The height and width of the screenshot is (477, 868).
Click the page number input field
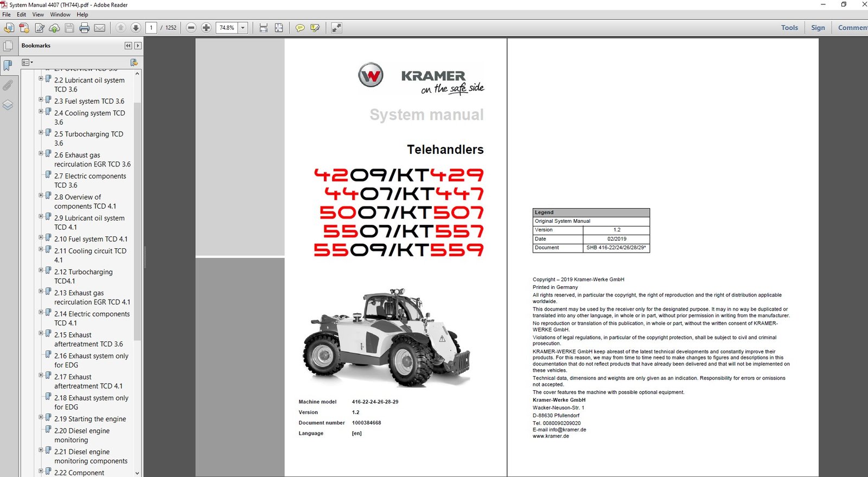click(x=151, y=28)
